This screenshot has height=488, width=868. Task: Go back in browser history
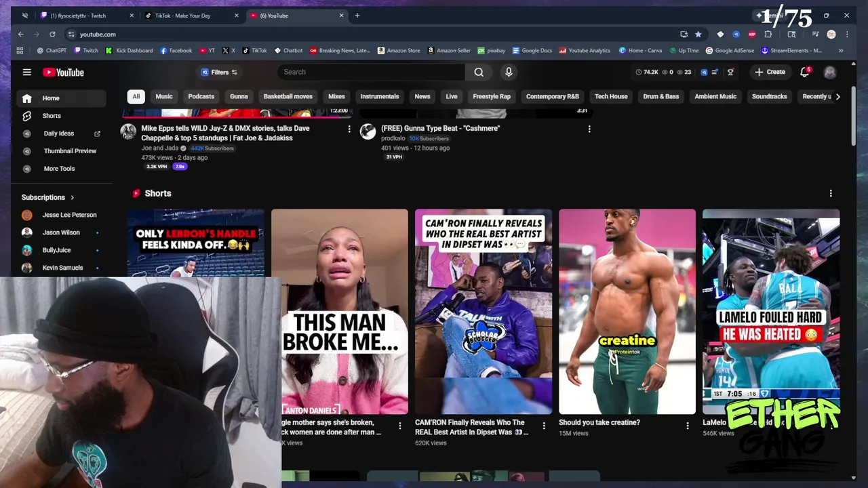[21, 34]
